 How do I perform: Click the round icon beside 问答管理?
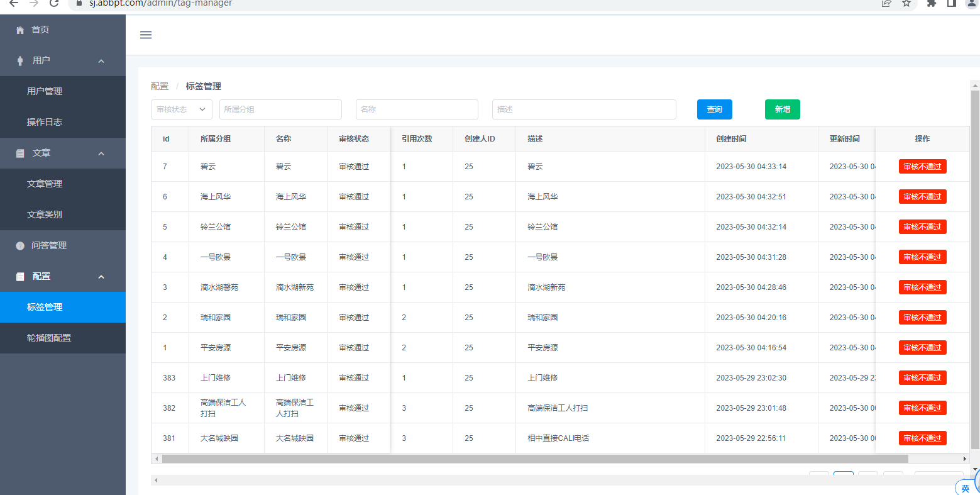coord(20,246)
